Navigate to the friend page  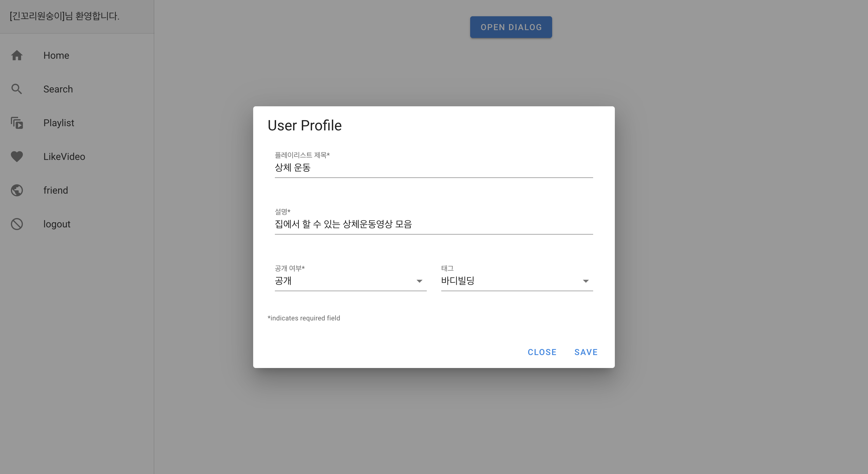55,190
